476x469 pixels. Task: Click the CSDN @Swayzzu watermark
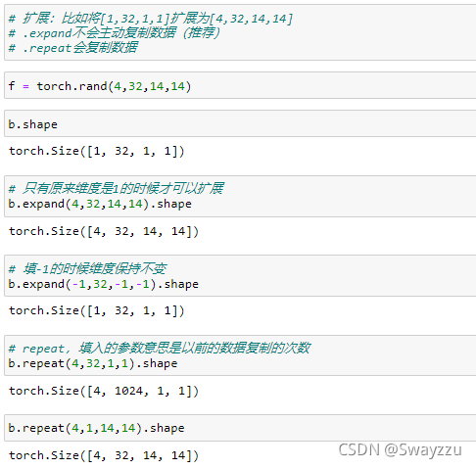click(401, 450)
